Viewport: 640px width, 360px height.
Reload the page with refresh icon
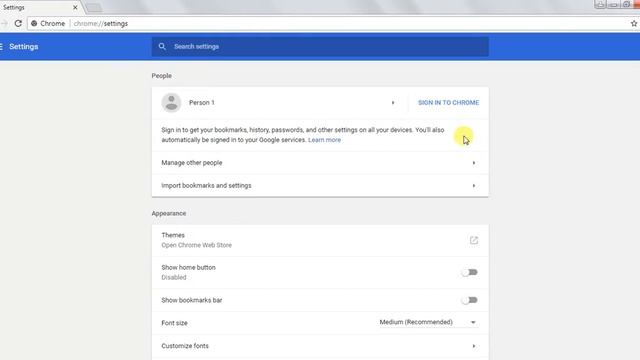(x=18, y=23)
